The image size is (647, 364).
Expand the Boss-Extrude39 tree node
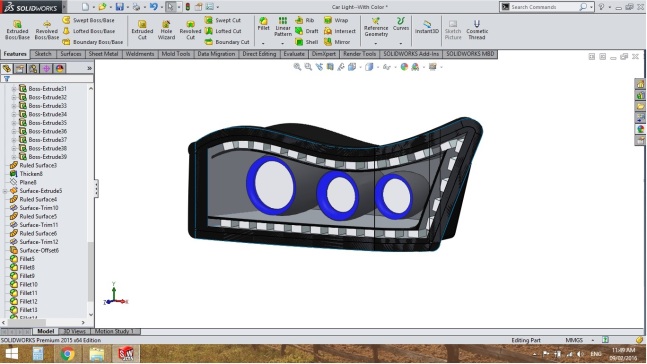[x=14, y=157]
